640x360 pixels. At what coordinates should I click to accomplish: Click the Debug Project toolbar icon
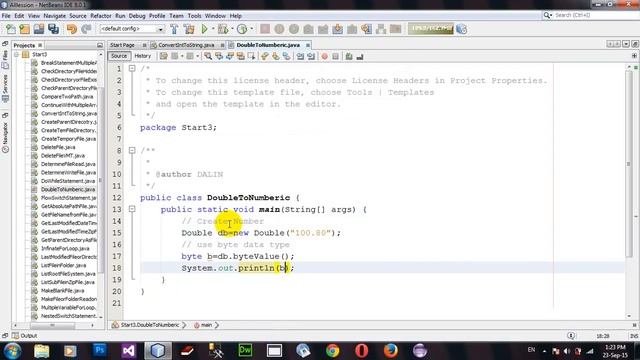223,29
